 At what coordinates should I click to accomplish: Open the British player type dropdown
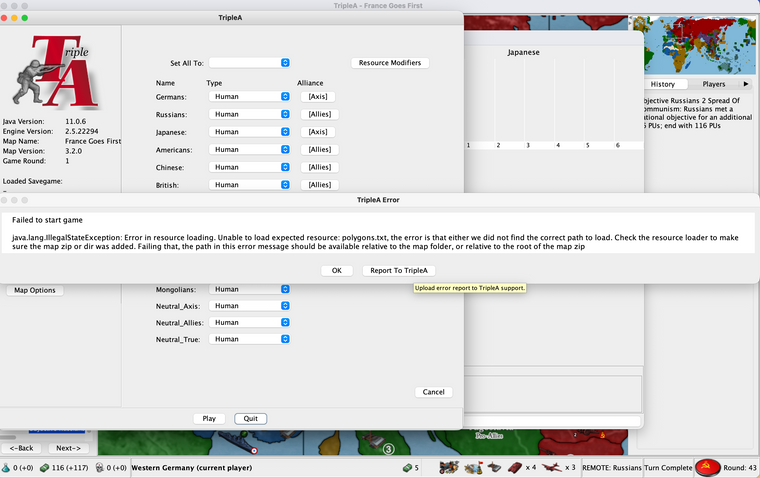tap(250, 185)
